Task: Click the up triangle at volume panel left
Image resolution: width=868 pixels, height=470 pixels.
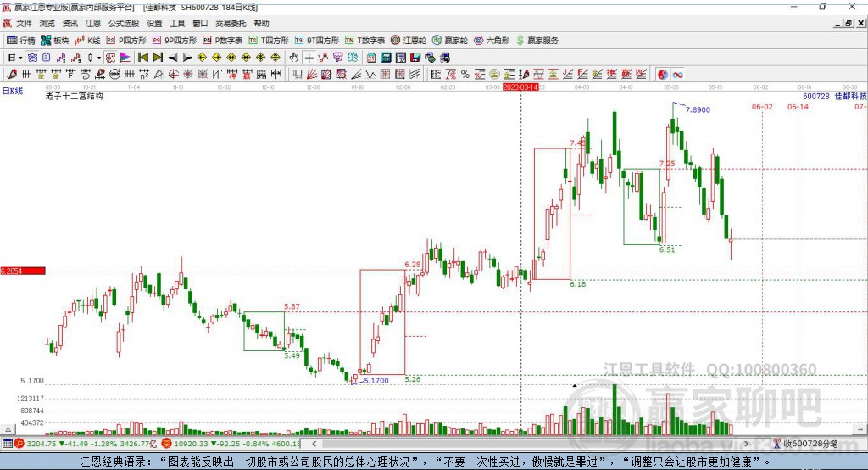Action: pos(8,429)
